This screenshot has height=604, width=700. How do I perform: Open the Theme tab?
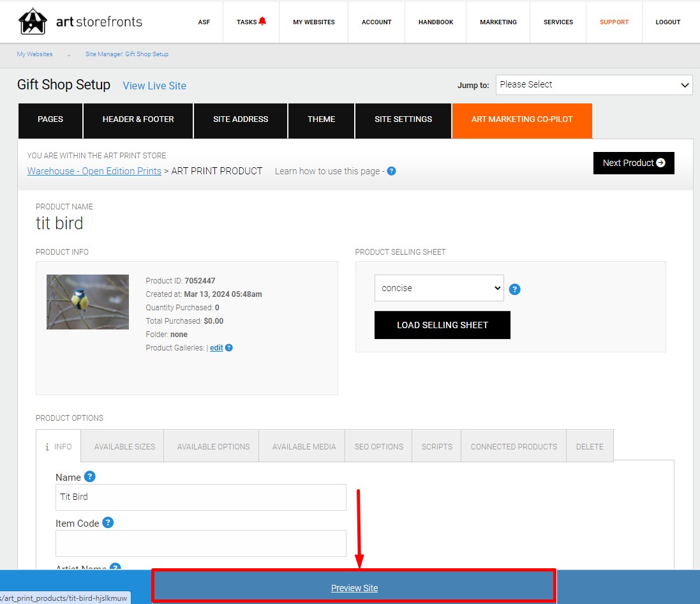point(321,119)
